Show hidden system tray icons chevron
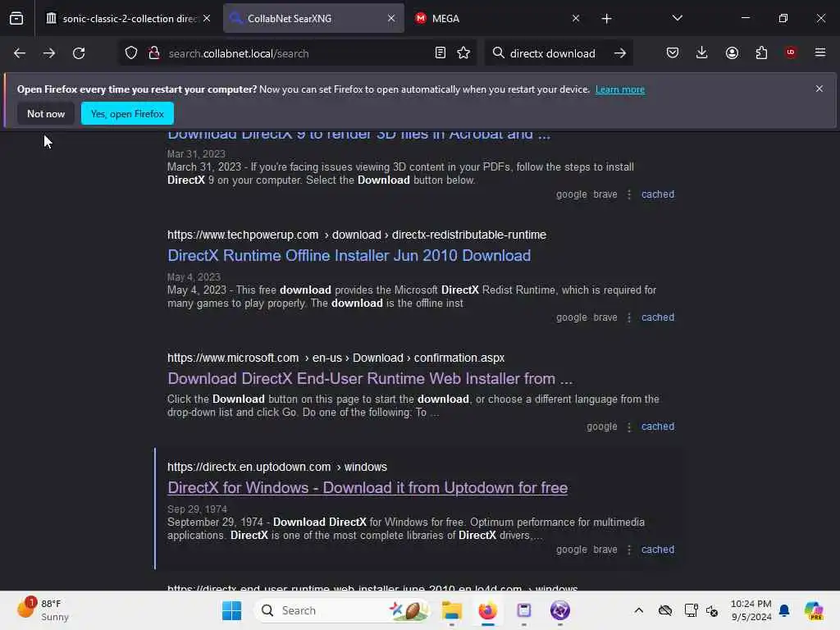Screen dimensions: 840x630 point(638,610)
